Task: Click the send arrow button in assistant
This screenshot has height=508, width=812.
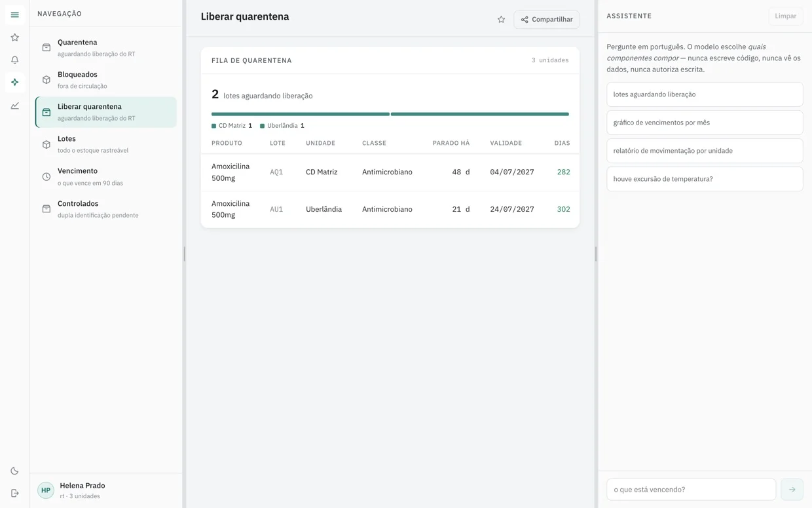Action: pyautogui.click(x=792, y=489)
